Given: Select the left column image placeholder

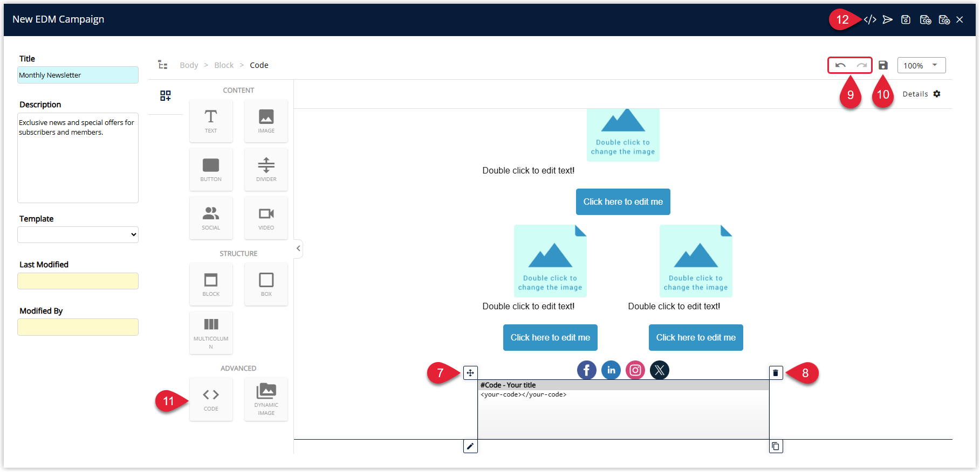Looking at the screenshot, I should coord(550,261).
